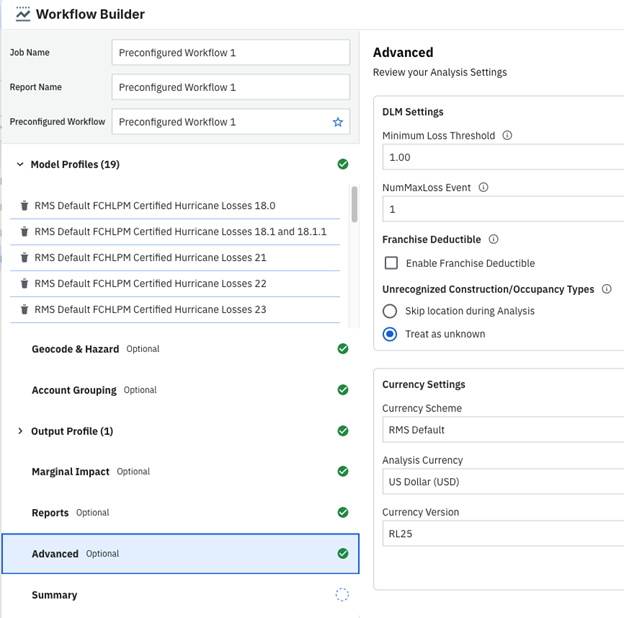Image resolution: width=624 pixels, height=618 pixels.
Task: Remove Hurricane Losses 22 profile with trash icon
Action: (x=24, y=283)
